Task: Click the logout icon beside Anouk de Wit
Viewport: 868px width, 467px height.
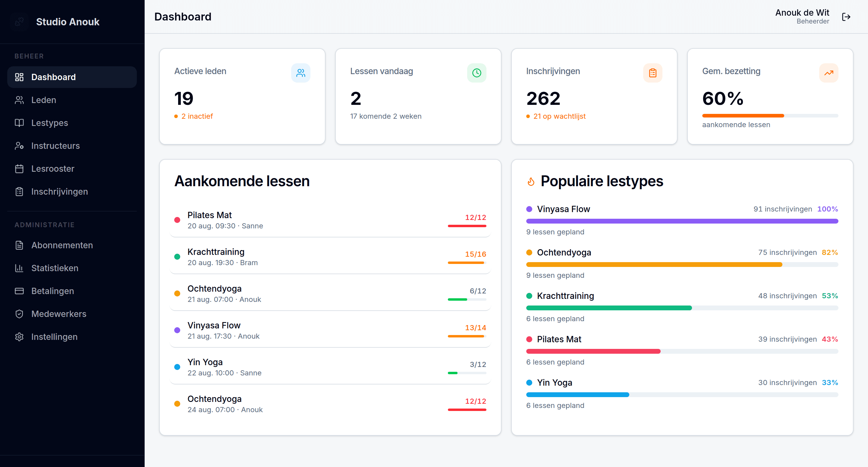Action: click(x=846, y=17)
